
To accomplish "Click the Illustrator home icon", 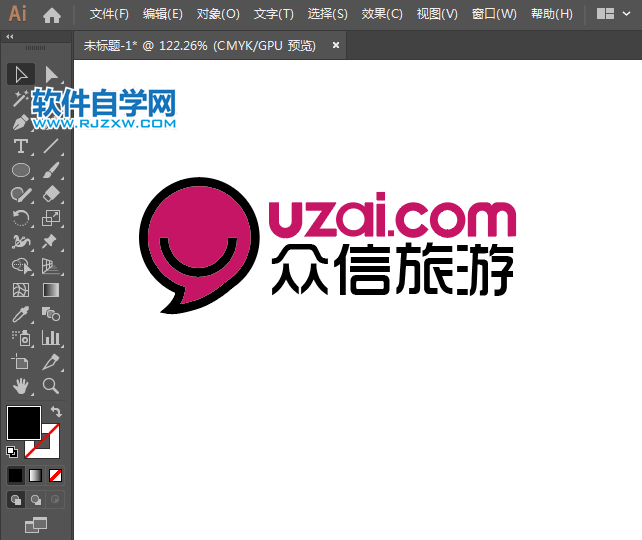I will pyautogui.click(x=52, y=15).
